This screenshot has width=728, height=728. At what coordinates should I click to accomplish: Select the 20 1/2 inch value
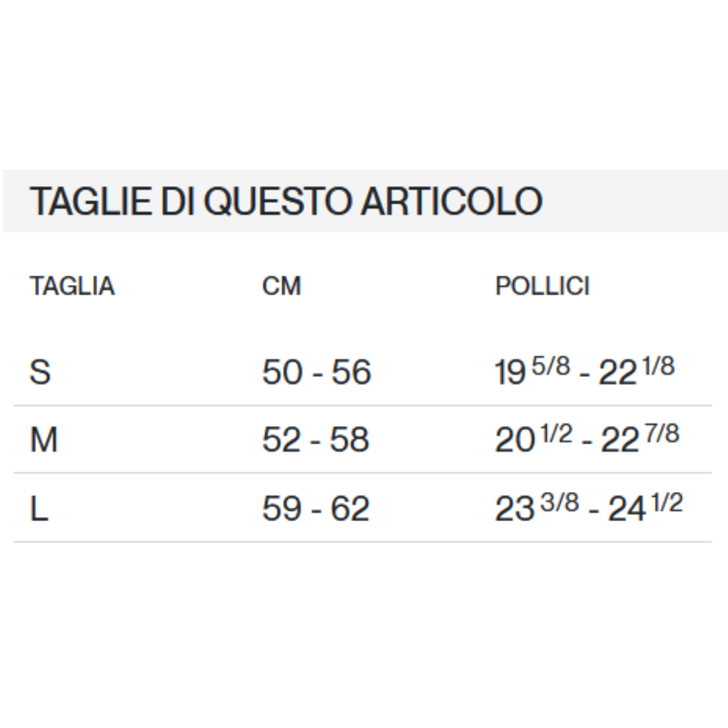(x=534, y=439)
